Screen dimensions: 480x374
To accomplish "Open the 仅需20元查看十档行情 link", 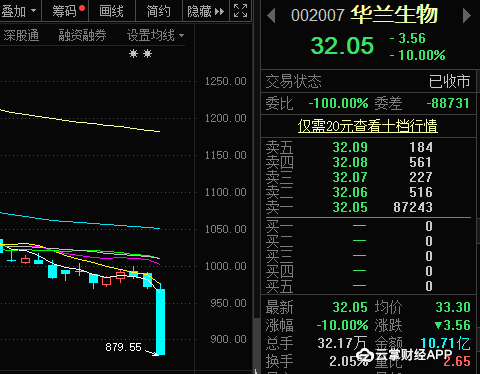I will pyautogui.click(x=368, y=126).
